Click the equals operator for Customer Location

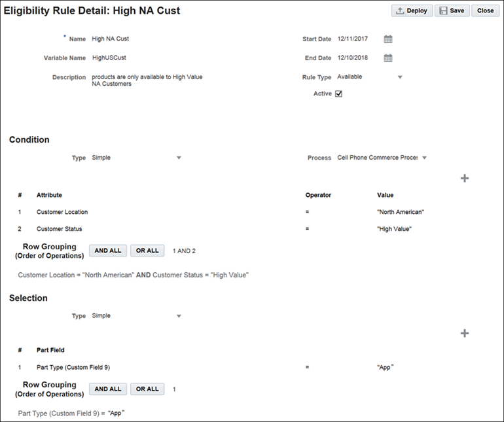(307, 212)
